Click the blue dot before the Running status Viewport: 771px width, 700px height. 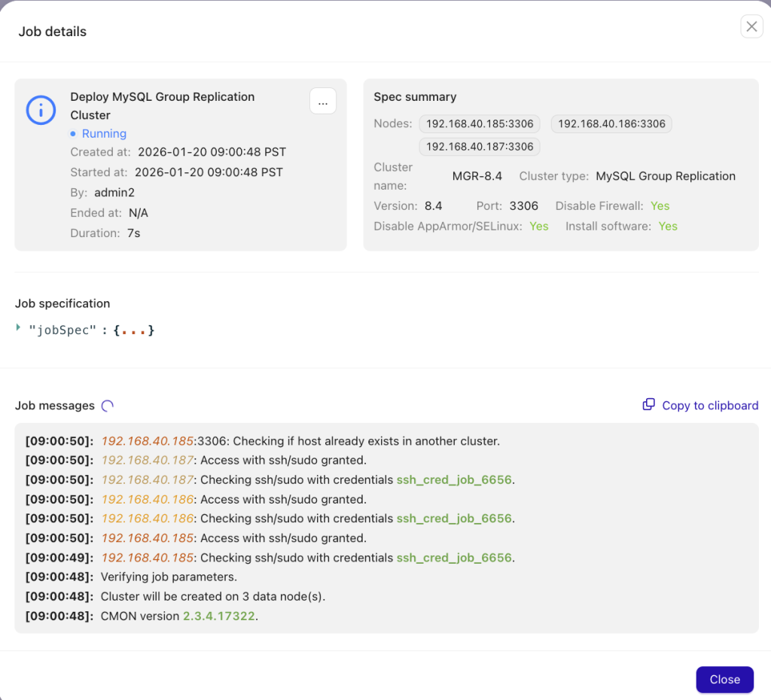coord(73,134)
